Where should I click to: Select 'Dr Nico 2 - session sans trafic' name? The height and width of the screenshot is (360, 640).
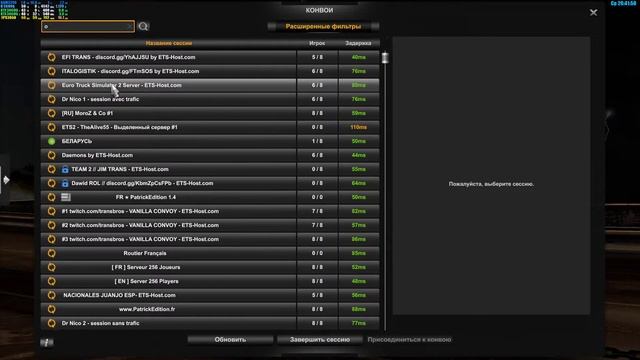(x=100, y=323)
